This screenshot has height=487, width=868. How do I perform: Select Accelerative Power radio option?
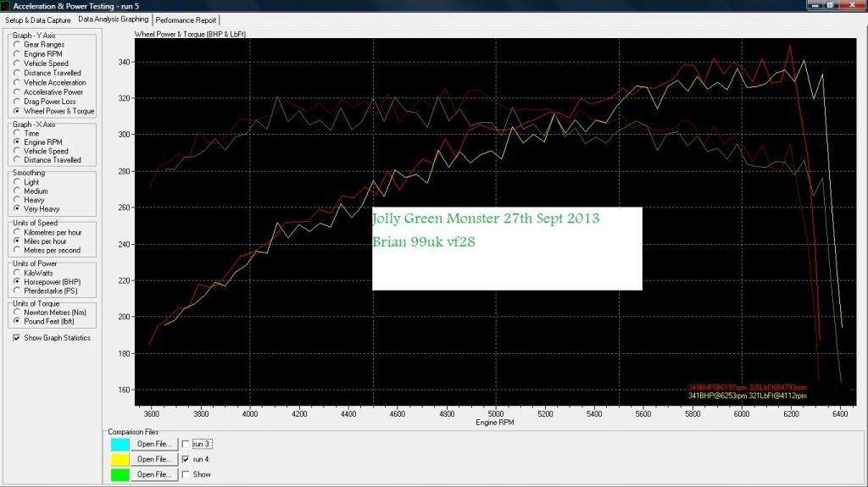pyautogui.click(x=17, y=92)
